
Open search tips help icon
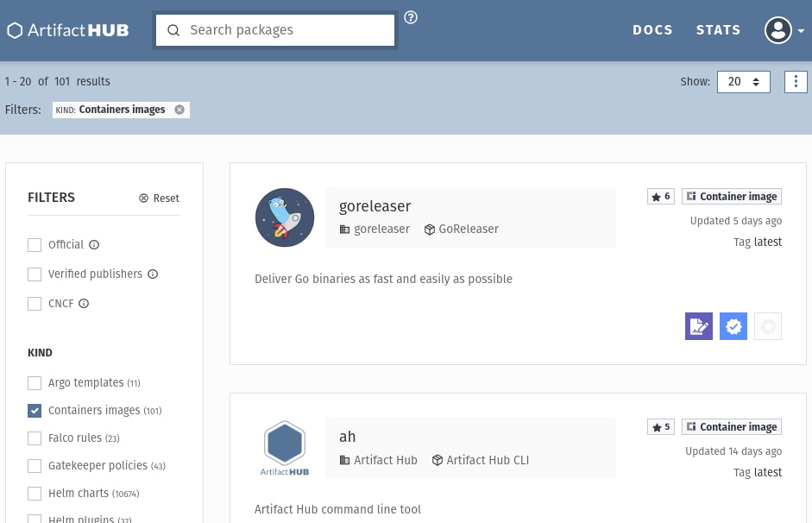tap(411, 17)
